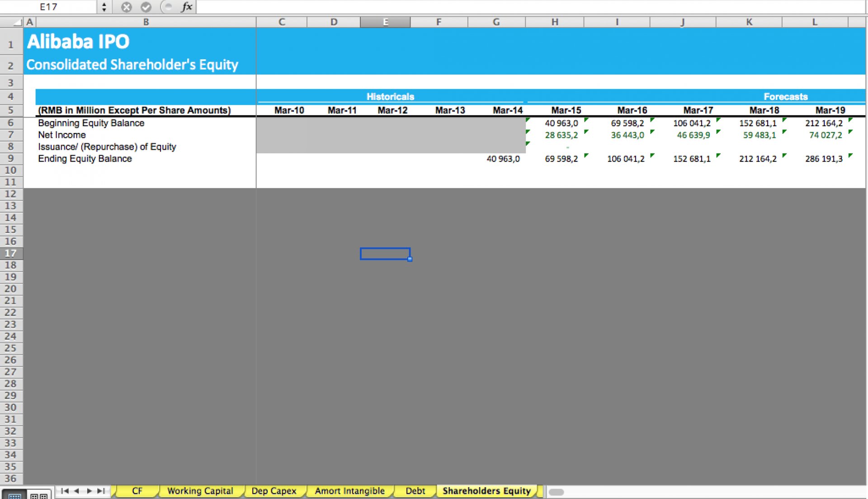This screenshot has height=499, width=868.
Task: Click Mar-17 net income 46 639,9
Action: coord(693,135)
